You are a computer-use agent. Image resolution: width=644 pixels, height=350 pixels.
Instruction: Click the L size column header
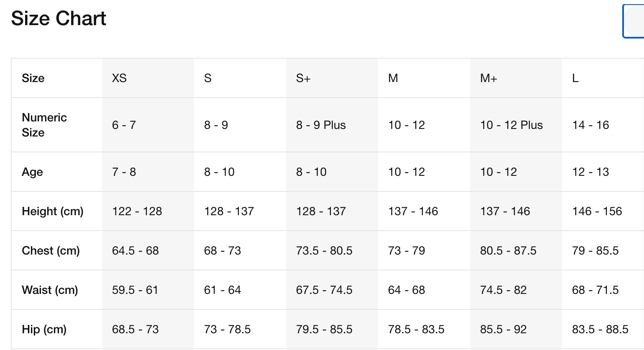[575, 78]
